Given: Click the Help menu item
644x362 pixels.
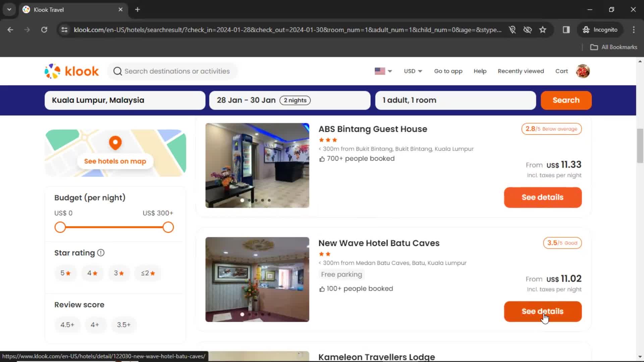Looking at the screenshot, I should point(480,71).
